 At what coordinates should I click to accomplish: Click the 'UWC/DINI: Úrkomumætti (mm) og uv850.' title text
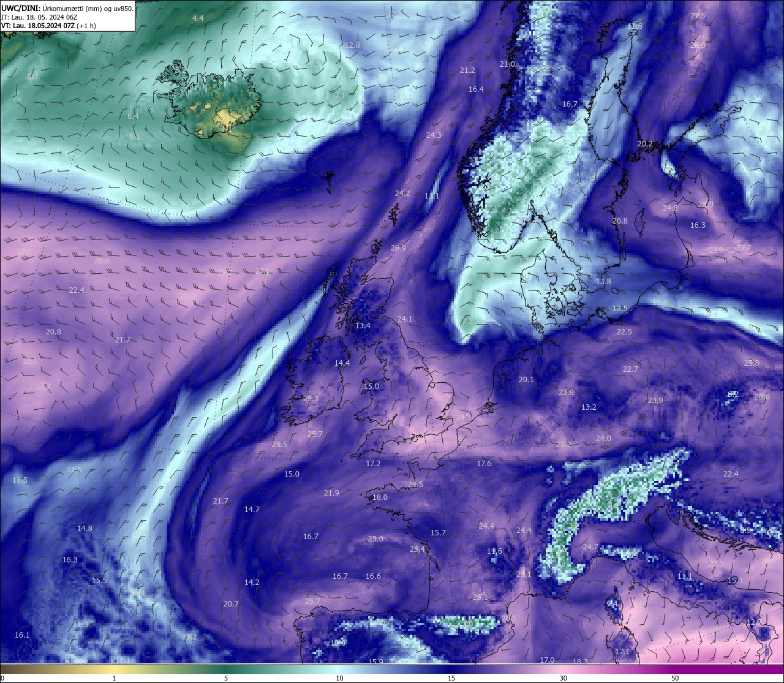click(x=67, y=8)
